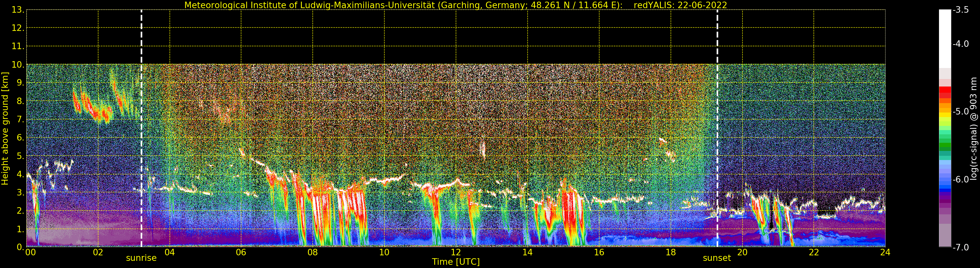Image resolution: width=980 pixels, height=268 pixels.
Task: Click the time axis tick label 24
Action: (885, 252)
